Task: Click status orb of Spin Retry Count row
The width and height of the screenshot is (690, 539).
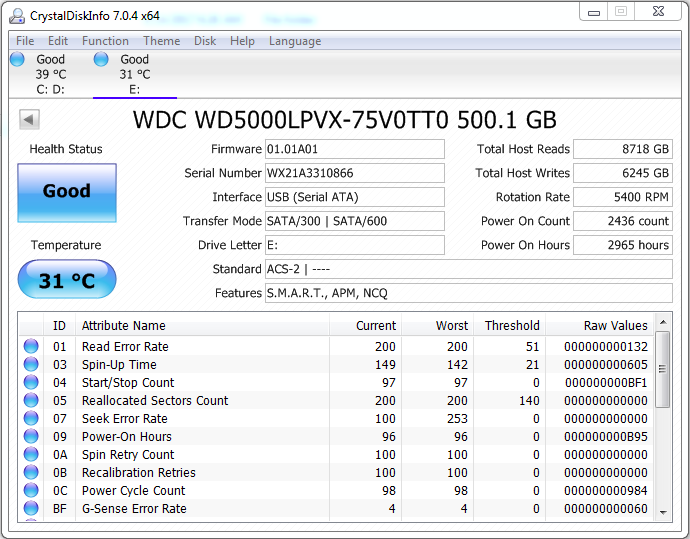Action: pyautogui.click(x=31, y=455)
